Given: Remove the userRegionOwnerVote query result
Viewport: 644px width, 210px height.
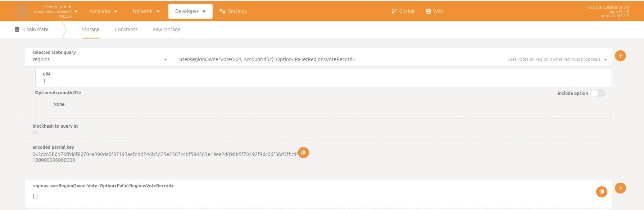Looking at the screenshot, I should coord(620,188).
